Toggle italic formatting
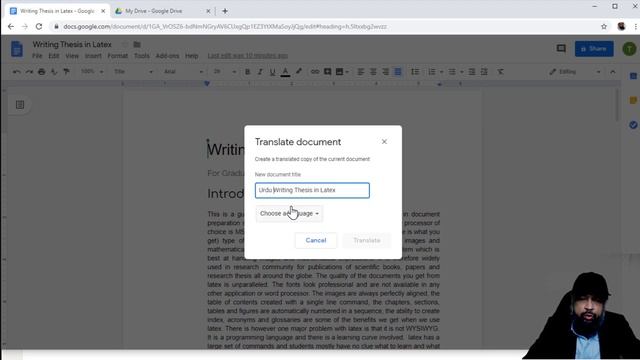This screenshot has width=640, height=360. pyautogui.click(x=260, y=72)
